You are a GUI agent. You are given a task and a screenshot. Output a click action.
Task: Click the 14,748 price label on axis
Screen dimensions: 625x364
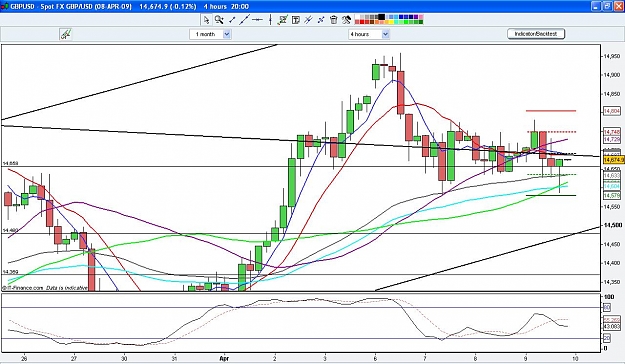(x=612, y=132)
